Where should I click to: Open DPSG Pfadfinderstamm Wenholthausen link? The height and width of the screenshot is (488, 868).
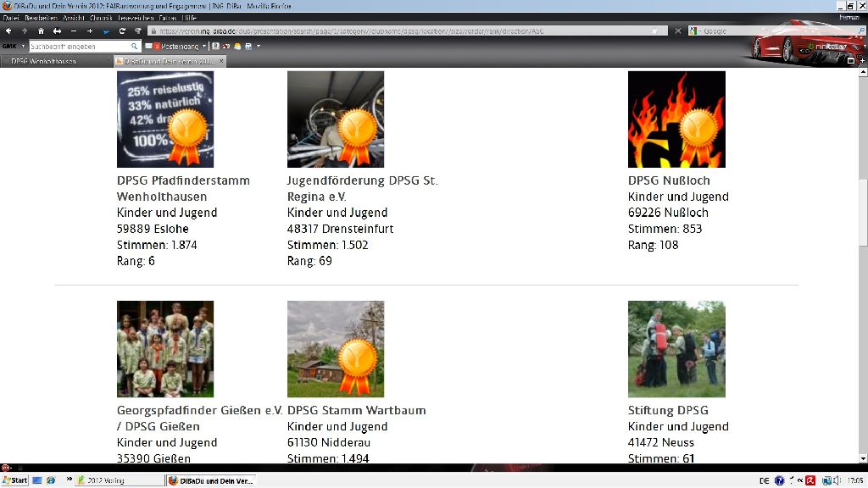(183, 188)
